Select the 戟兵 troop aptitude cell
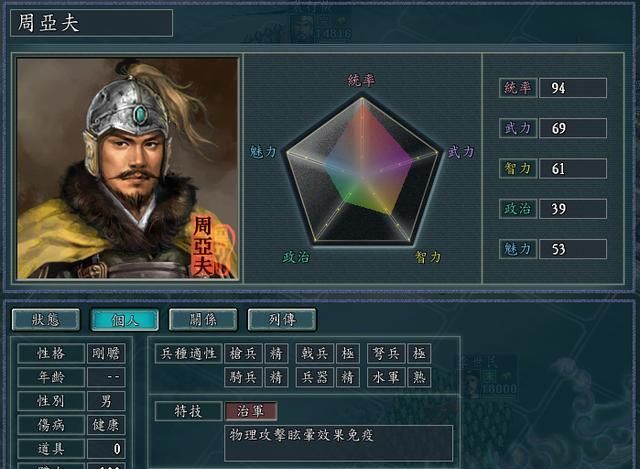Viewport: 640px width, 469px height. coord(315,353)
